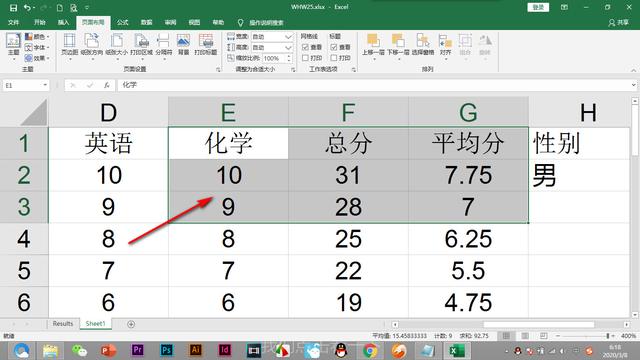This screenshot has width=640, height=360.
Task: Open the 选择窗格 (Selection Pane)
Action: click(x=423, y=45)
